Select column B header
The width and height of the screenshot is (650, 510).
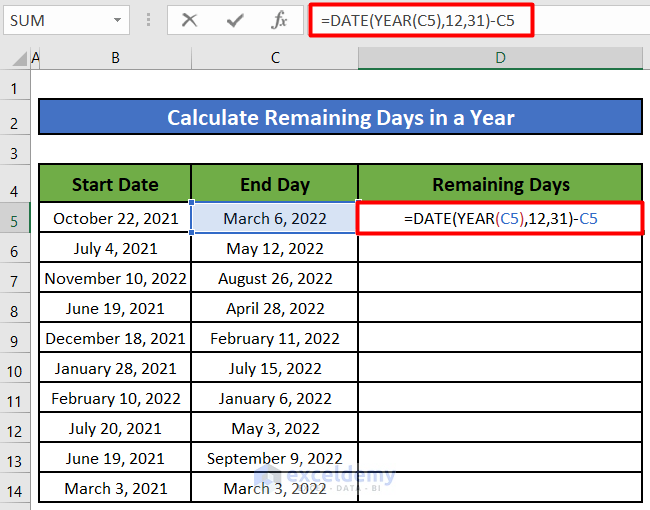click(x=115, y=59)
